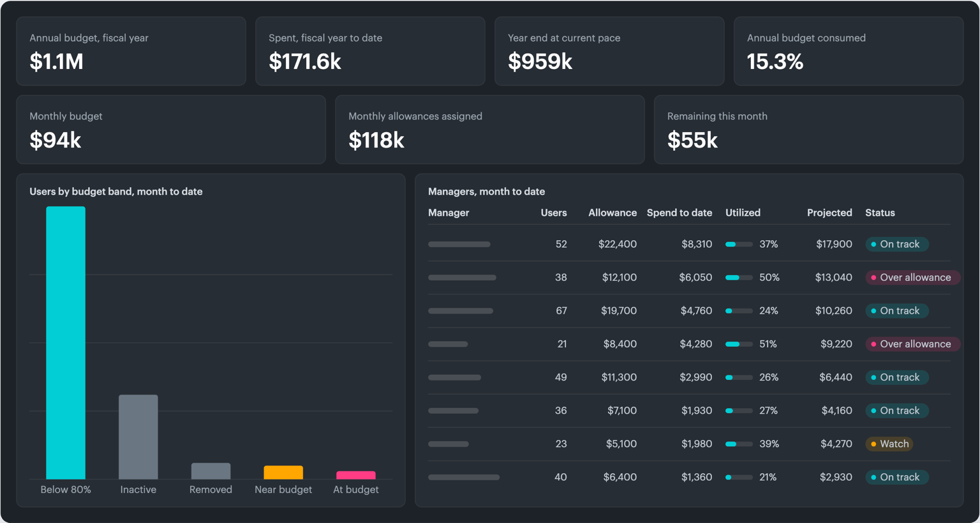Screen dimensions: 980x523
Task: Click the "Managers, month to date" title
Action: [487, 192]
